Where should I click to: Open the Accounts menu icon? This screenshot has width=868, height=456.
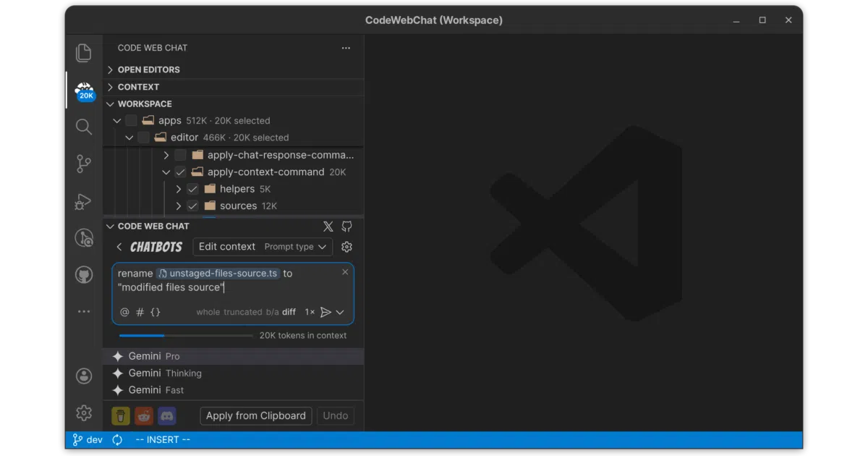coord(84,376)
